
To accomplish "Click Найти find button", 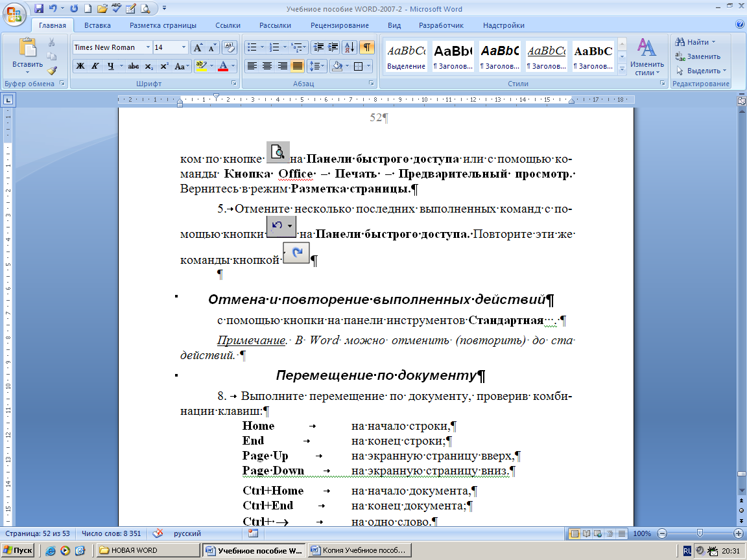I will [695, 42].
